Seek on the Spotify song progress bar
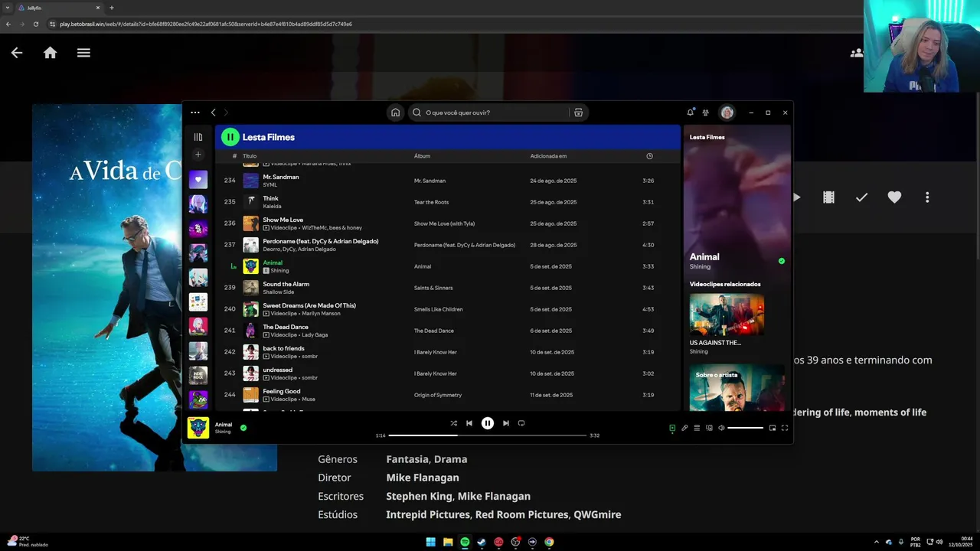The image size is (980, 551). (487, 435)
